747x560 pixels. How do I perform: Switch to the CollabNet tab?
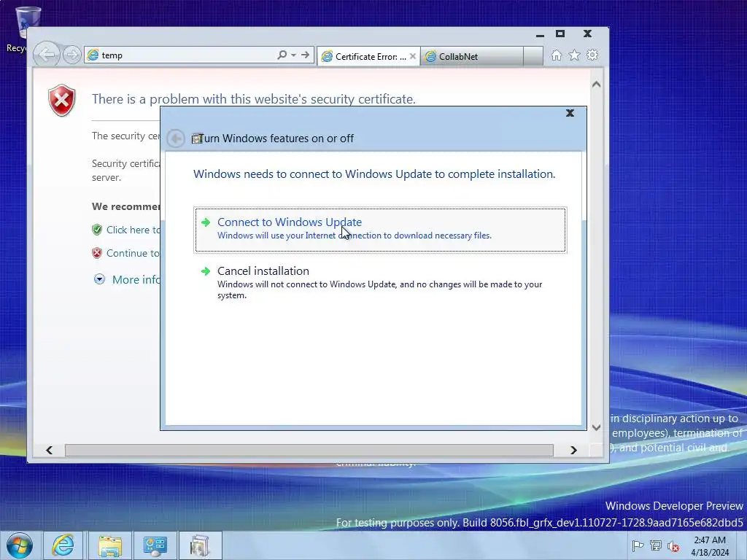472,57
